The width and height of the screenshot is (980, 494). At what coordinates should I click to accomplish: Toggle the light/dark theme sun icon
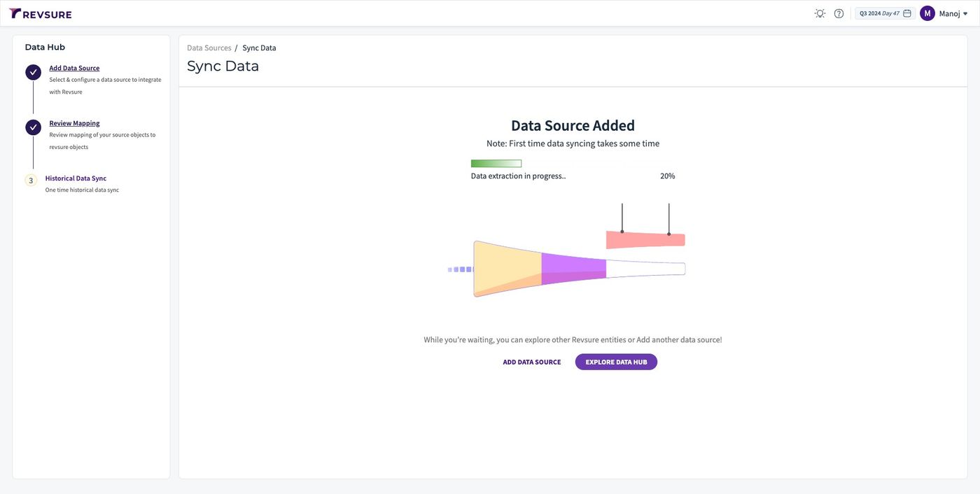[x=820, y=13]
